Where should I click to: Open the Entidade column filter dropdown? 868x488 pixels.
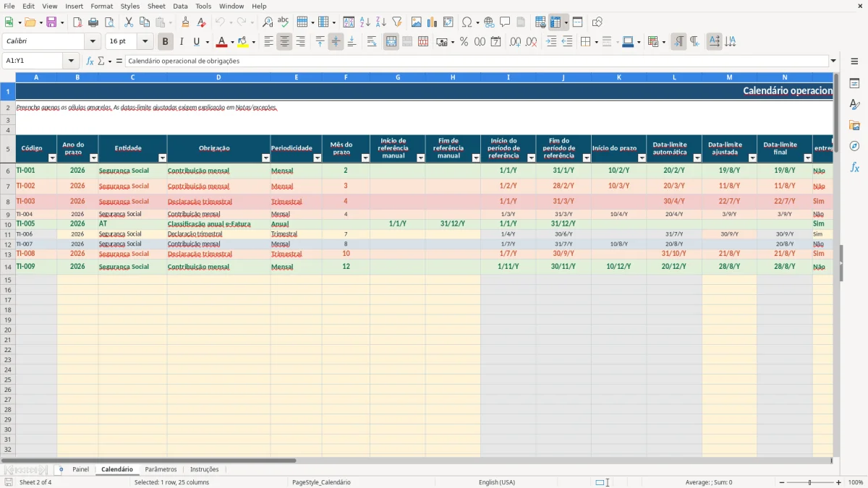pyautogui.click(x=162, y=158)
